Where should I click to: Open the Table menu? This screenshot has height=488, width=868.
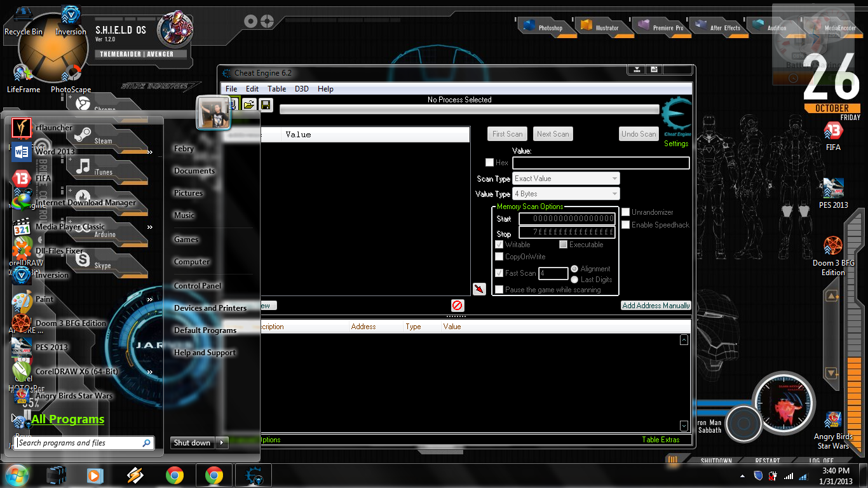(276, 89)
